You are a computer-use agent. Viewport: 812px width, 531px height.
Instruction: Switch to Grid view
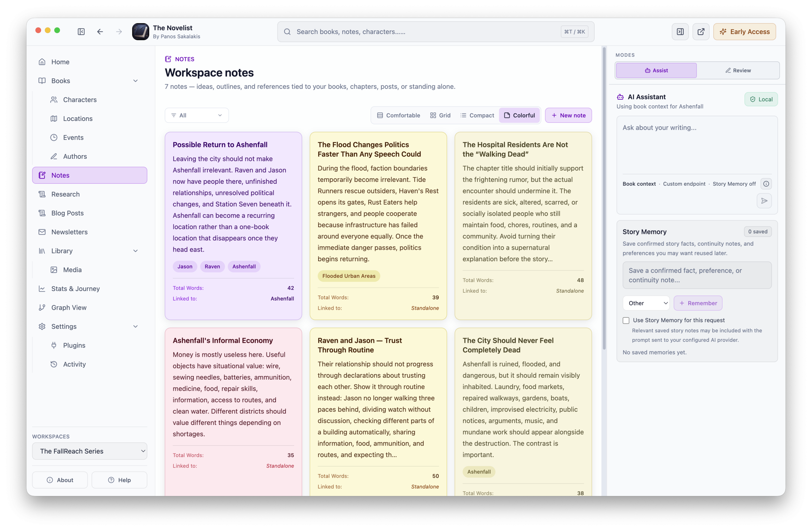tap(441, 116)
